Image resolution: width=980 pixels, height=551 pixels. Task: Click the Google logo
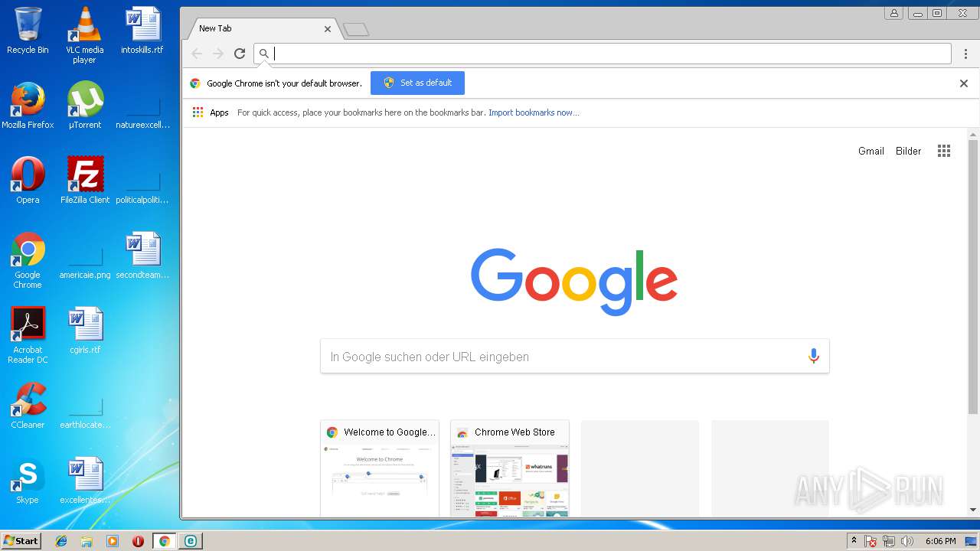point(574,281)
